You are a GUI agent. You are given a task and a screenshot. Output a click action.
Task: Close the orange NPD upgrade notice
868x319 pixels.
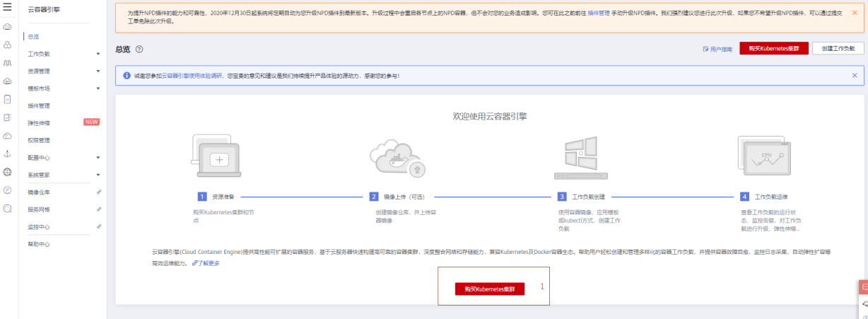tap(855, 12)
